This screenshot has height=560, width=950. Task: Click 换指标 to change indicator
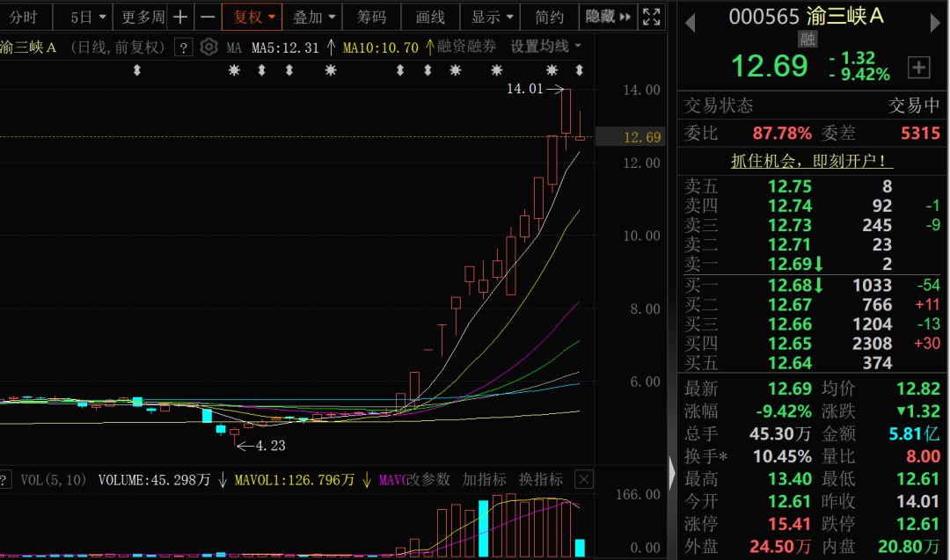[540, 479]
